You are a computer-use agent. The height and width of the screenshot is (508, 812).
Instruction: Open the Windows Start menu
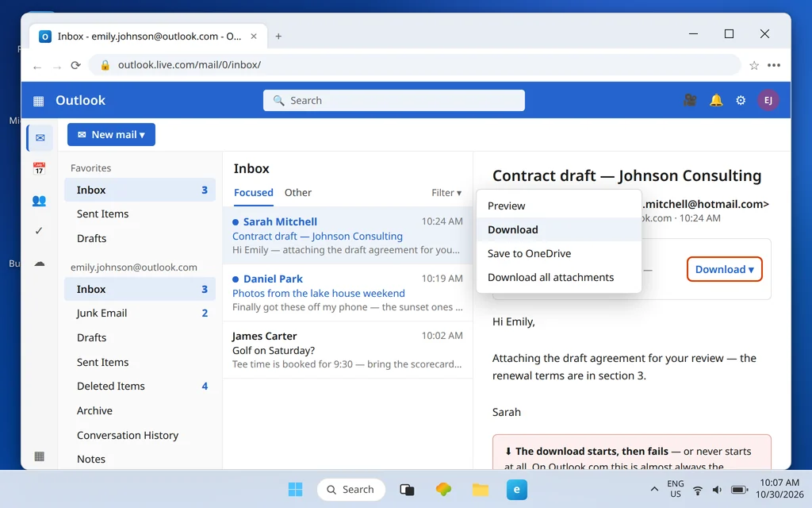point(295,489)
